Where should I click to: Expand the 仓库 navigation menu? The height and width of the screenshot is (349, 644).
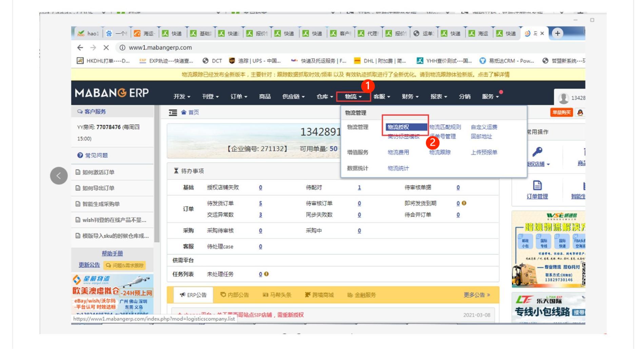(x=325, y=97)
